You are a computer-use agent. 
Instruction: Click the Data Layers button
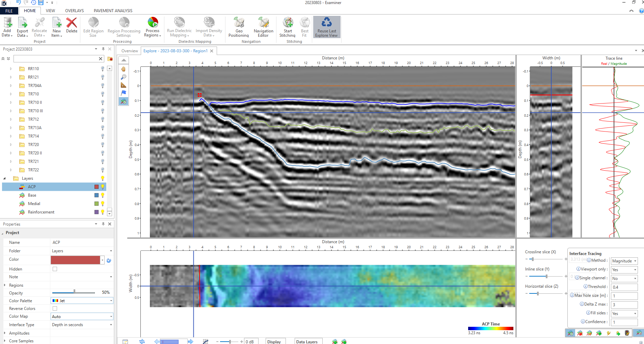coord(307,342)
